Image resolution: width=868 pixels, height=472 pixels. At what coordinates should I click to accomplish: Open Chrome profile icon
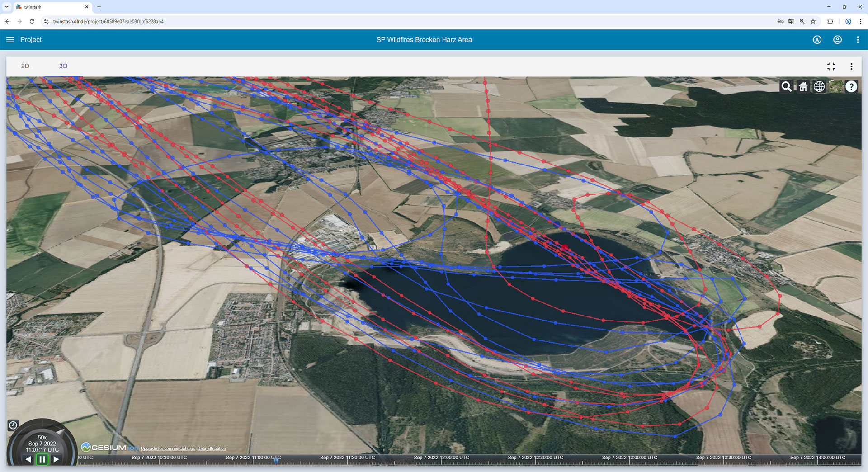[848, 21]
